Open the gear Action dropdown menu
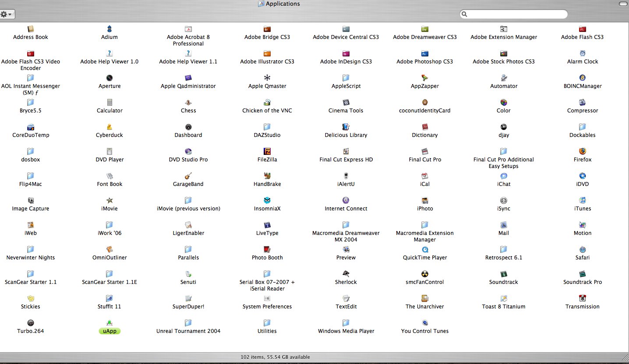The width and height of the screenshot is (629, 364). pyautogui.click(x=7, y=14)
